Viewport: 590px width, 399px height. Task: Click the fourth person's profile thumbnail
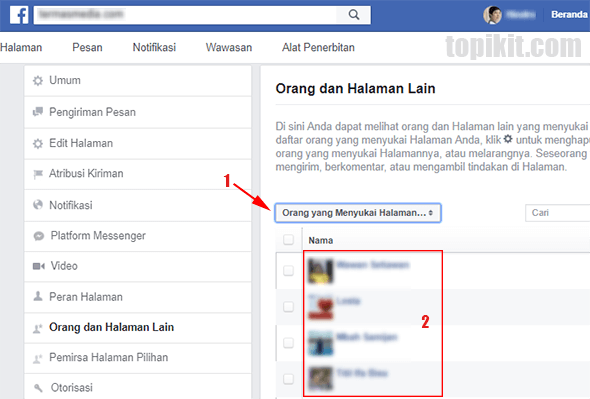(320, 379)
